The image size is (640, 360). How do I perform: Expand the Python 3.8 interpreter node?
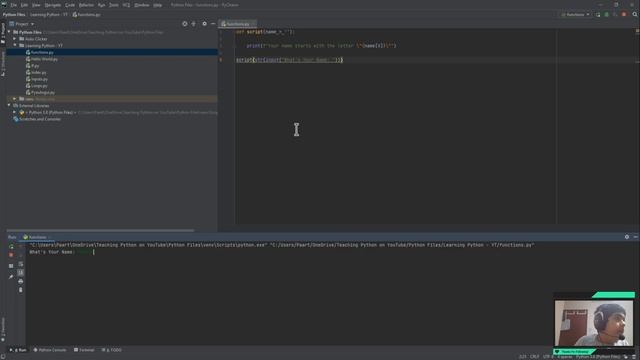15,112
